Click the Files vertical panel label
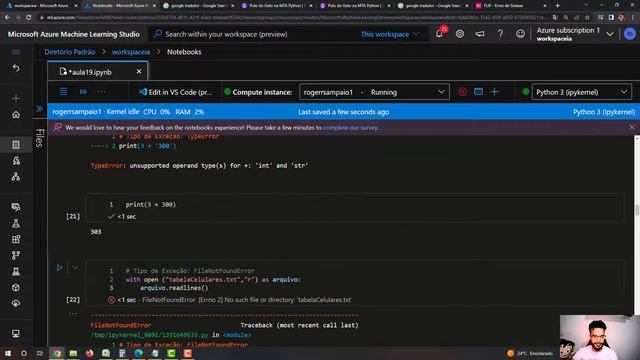Viewport: 640px width, 360px height. click(x=39, y=138)
